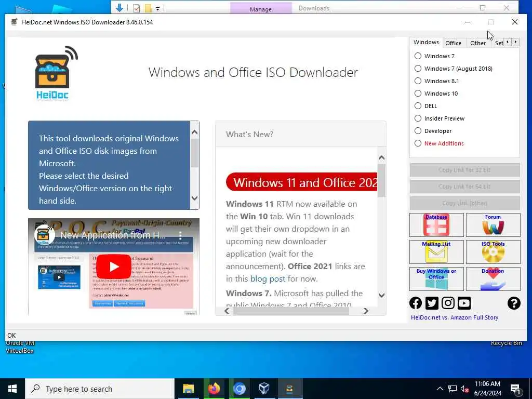This screenshot has height=399, width=532.
Task: Open the Database icon button
Action: point(436,224)
